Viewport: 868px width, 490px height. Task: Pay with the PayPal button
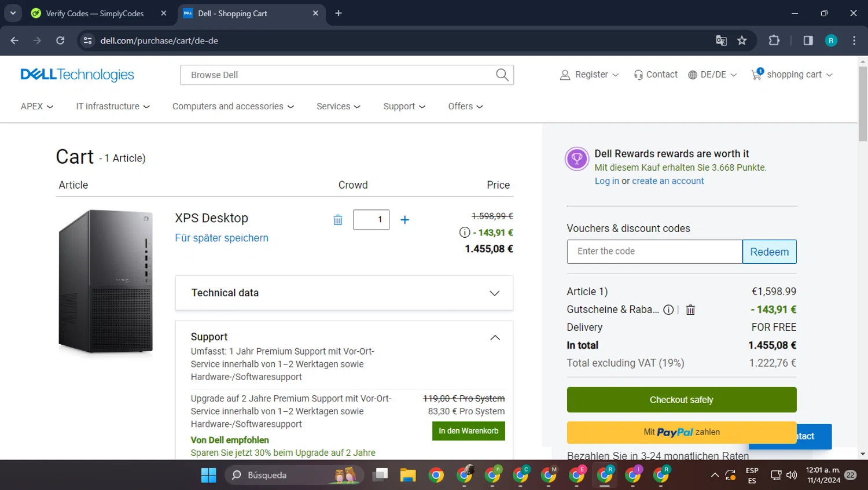682,432
